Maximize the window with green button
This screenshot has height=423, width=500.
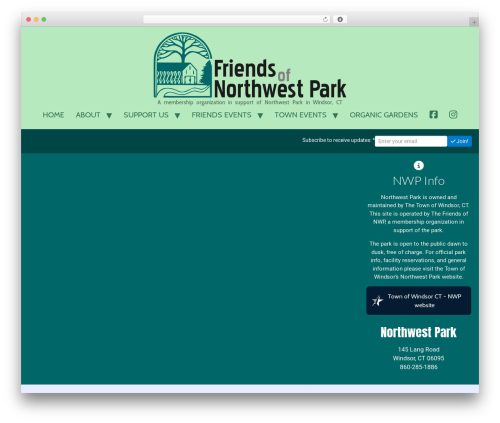(44, 20)
